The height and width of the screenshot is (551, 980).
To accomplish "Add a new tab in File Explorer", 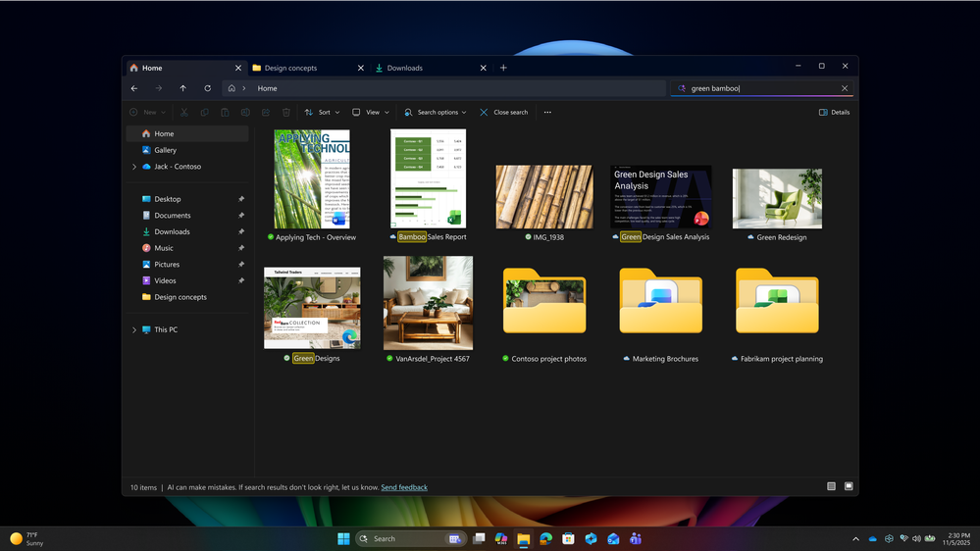I will click(x=503, y=68).
